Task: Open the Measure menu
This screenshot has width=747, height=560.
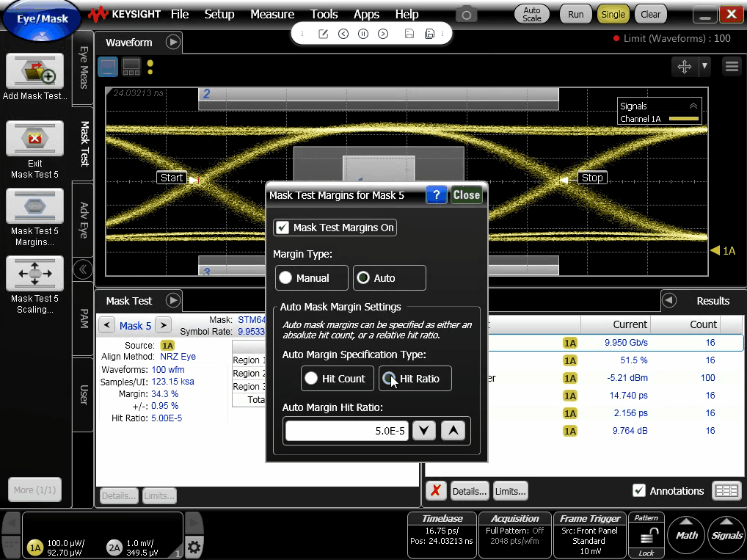Action: coord(272,14)
